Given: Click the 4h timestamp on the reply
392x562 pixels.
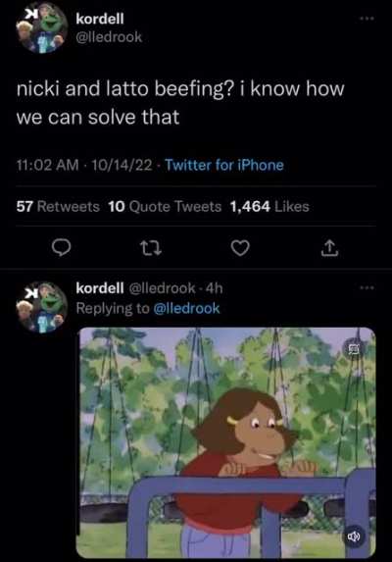Looking at the screenshot, I should click(215, 287).
